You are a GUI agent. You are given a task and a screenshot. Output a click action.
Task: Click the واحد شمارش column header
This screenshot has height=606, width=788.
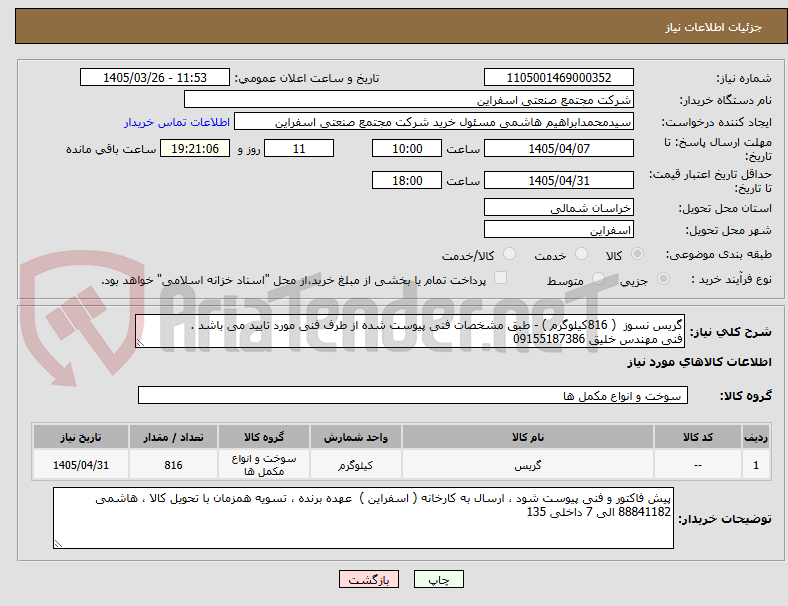click(355, 437)
